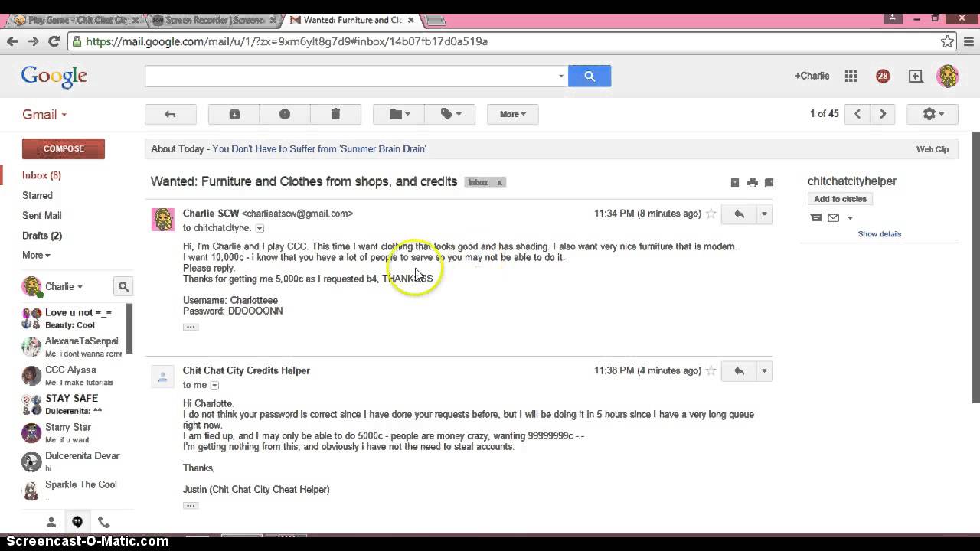Open Move to folder dropdown
Viewport: 980px width, 551px height.
pyautogui.click(x=399, y=114)
